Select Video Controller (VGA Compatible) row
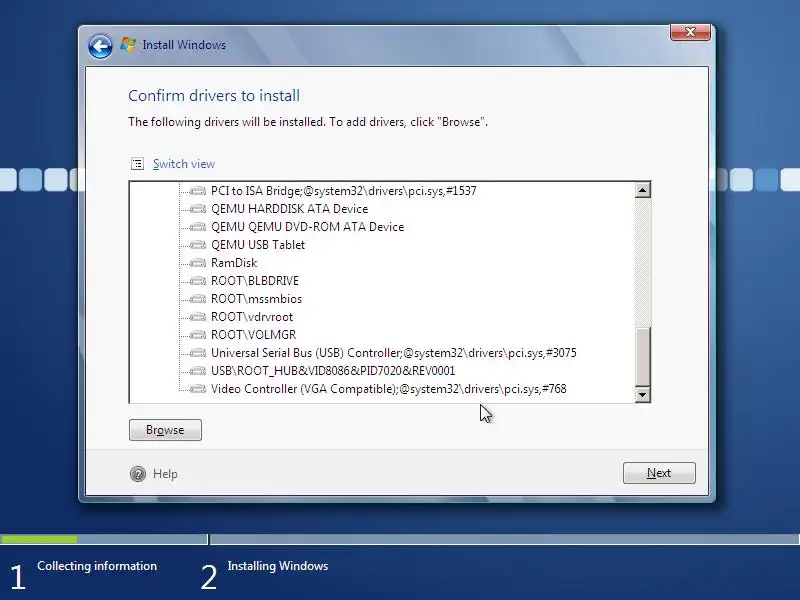Screen dimensions: 800x600 click(388, 389)
